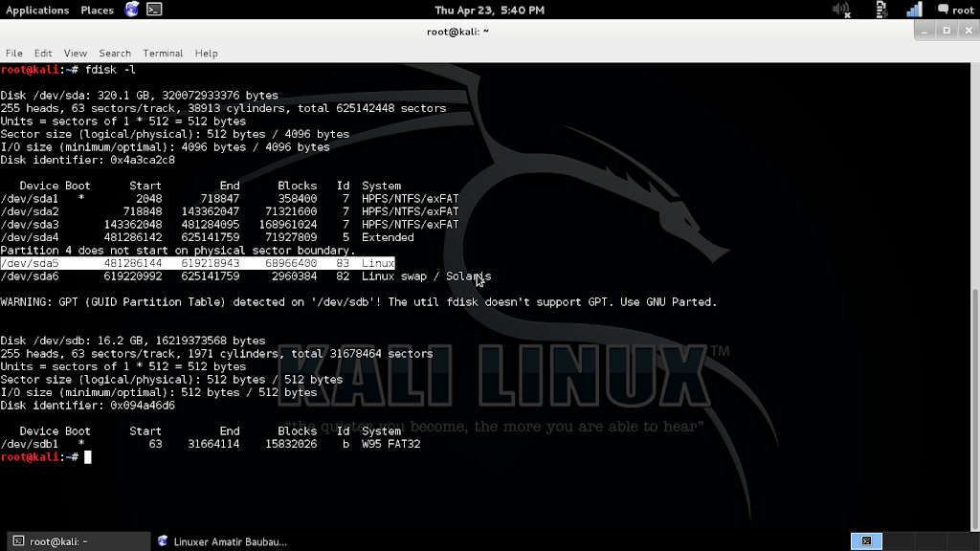Click the signal strength bars icon
The width and height of the screenshot is (980, 551).
coord(914,10)
